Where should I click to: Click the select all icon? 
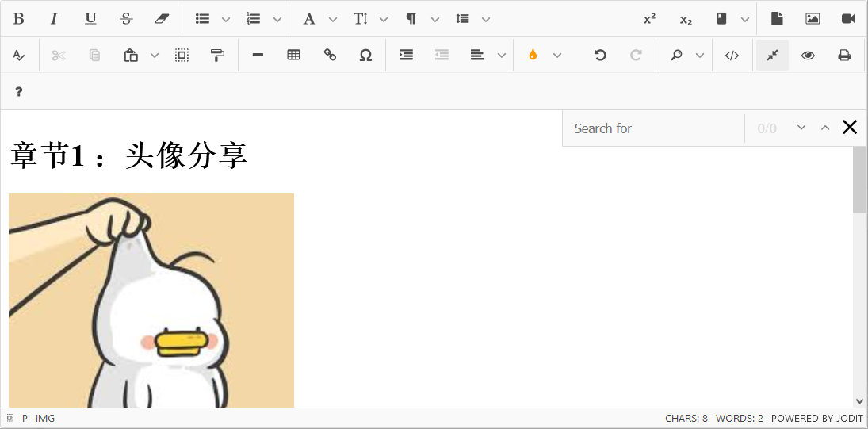pos(182,56)
